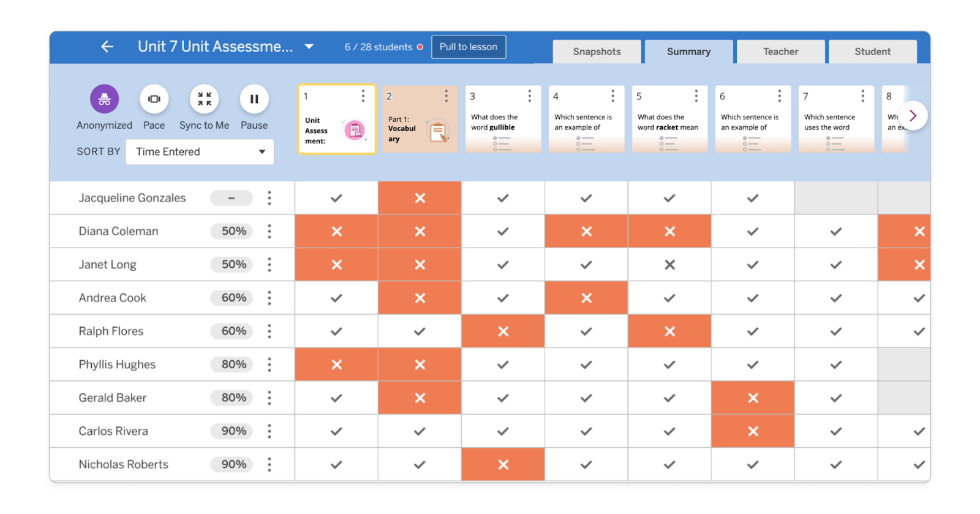The image size is (980, 514).
Task: Open options menu on screen 1 card
Action: pyautogui.click(x=363, y=96)
